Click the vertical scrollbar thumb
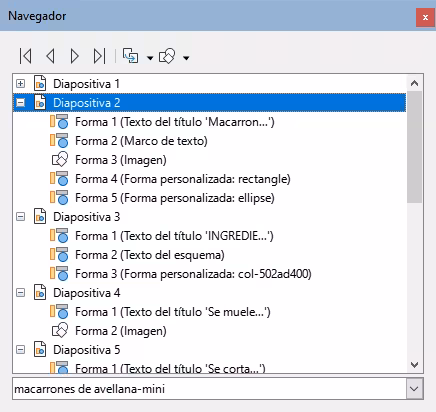The width and height of the screenshot is (436, 412). [x=414, y=147]
